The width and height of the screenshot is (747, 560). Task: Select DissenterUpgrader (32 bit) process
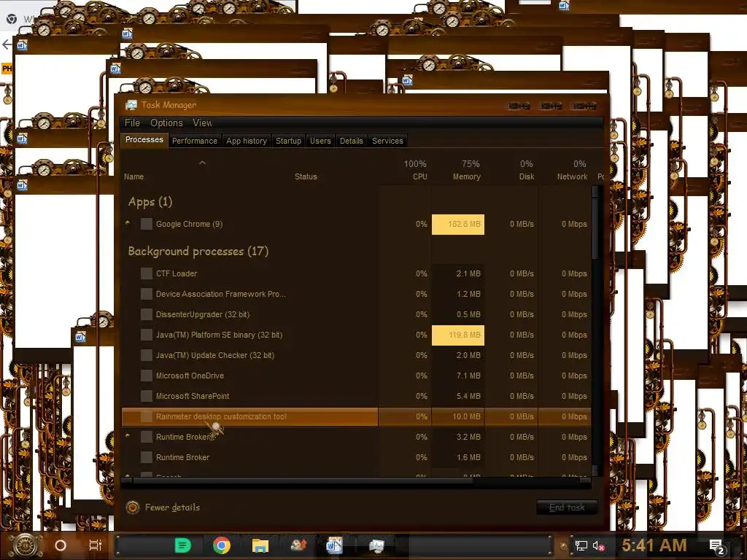pyautogui.click(x=356, y=314)
